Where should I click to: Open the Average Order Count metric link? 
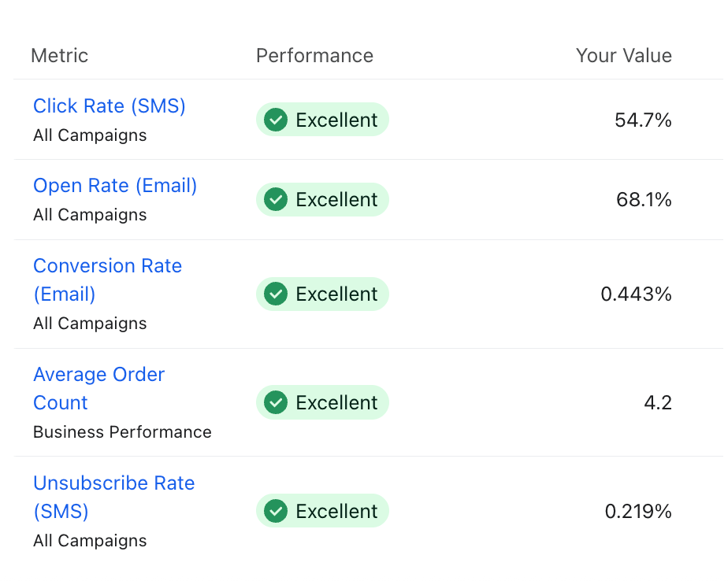(98, 375)
